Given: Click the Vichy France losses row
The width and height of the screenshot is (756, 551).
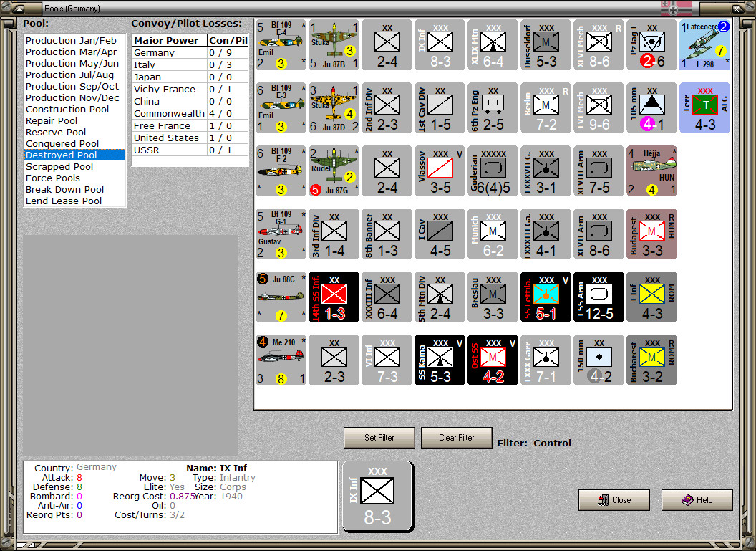Looking at the screenshot, I should 190,90.
